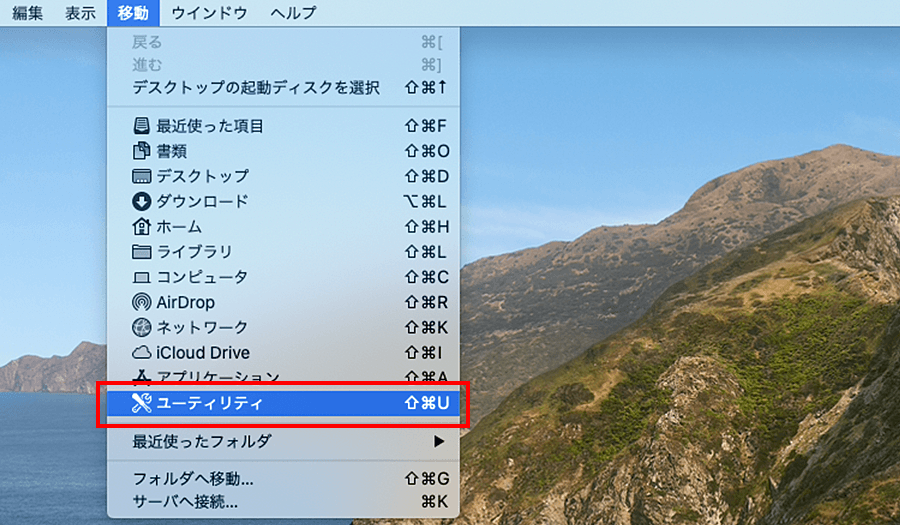The width and height of the screenshot is (900, 525).
Task: Click the 最近使った項目 icon
Action: pos(141,126)
